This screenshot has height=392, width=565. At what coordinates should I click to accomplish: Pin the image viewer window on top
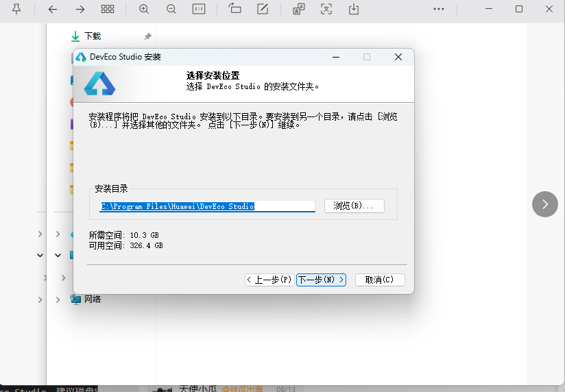16,9
